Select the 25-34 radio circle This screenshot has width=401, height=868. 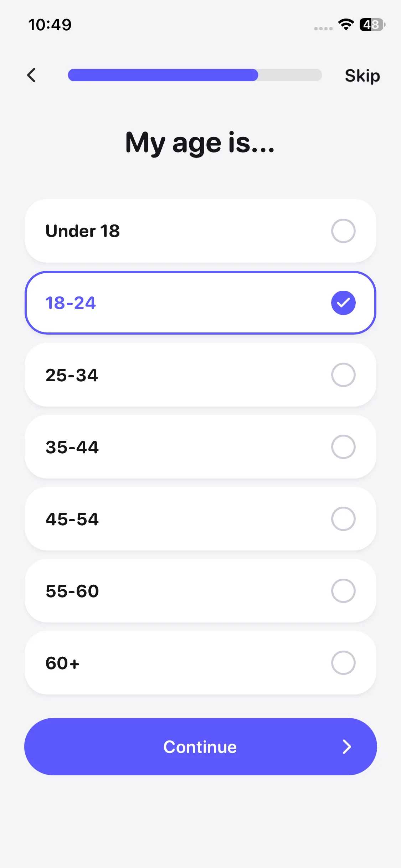coord(343,375)
